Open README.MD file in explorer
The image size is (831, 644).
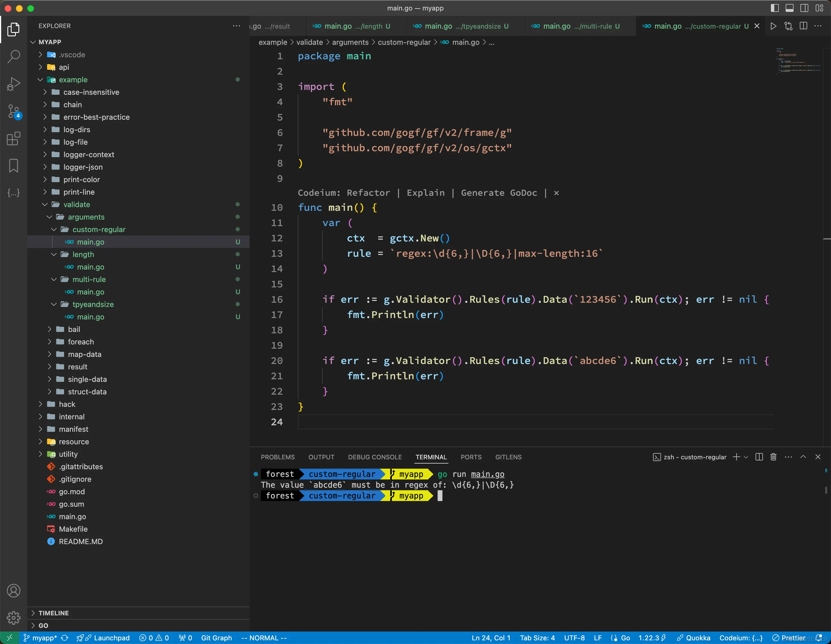point(138,541)
